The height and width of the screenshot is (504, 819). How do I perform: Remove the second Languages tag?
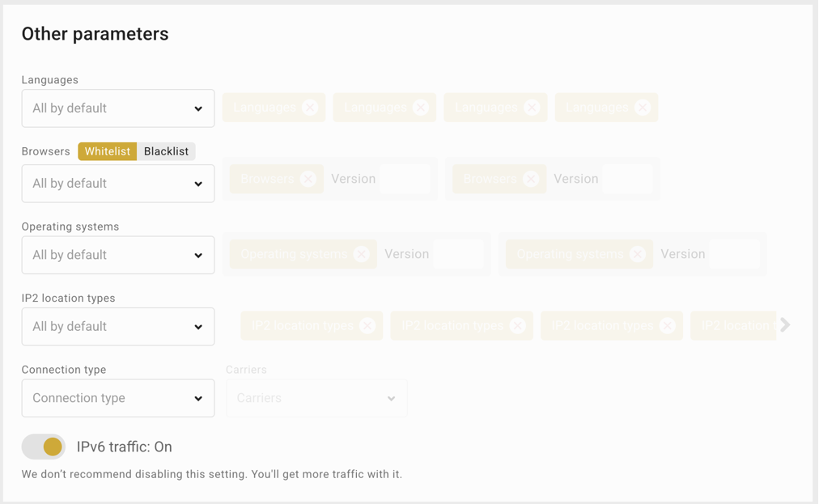[x=420, y=107]
